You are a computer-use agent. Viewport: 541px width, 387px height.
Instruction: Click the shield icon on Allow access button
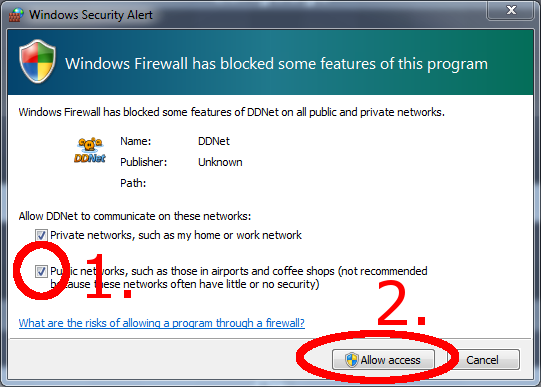click(x=352, y=360)
